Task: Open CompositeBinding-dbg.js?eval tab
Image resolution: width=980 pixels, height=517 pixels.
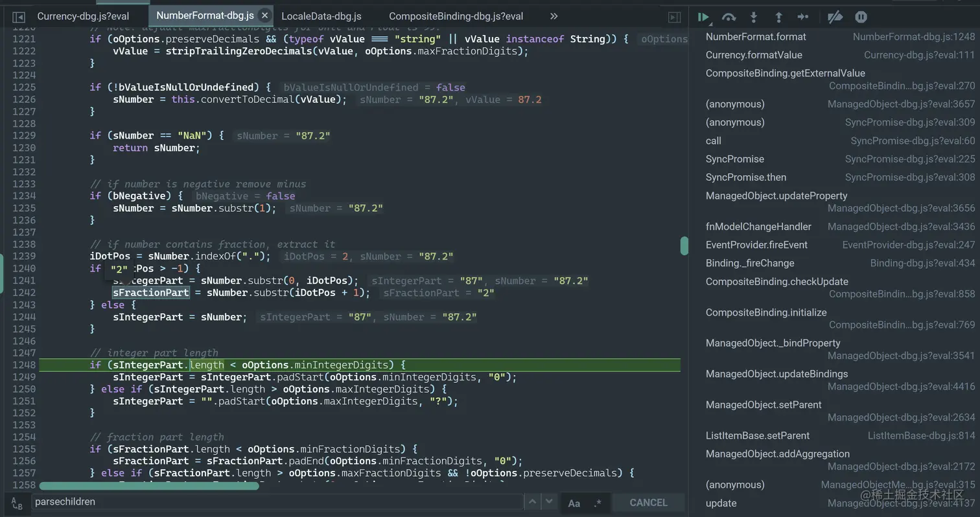Action: pos(456,16)
